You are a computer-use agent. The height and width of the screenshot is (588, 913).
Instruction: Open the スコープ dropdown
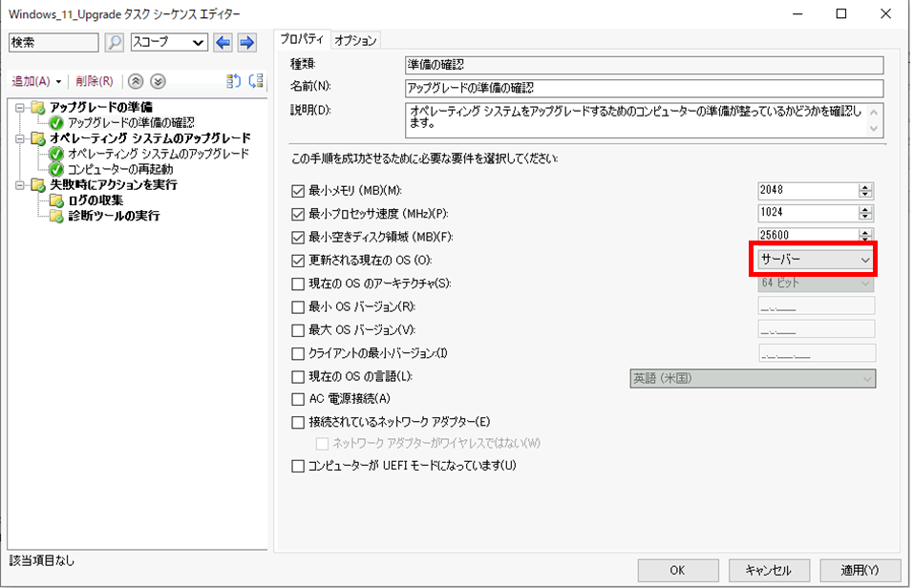point(169,43)
